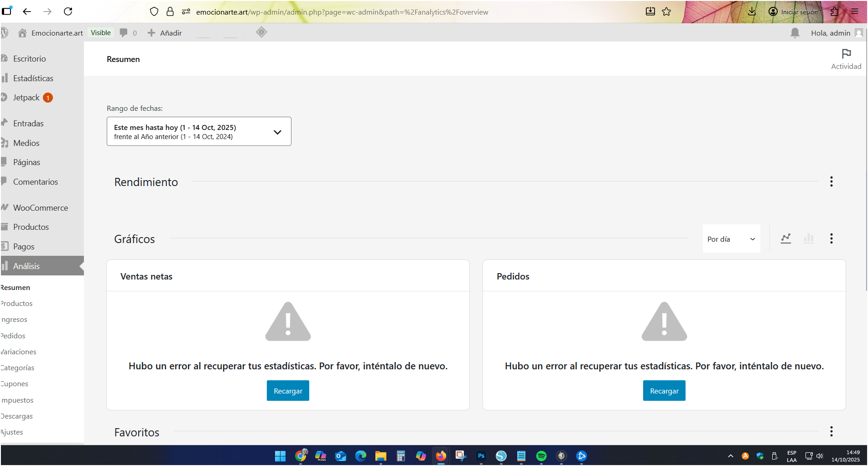Screen dimensions: 868x466
Task: Open Spotify from the taskbar
Action: 541,456
